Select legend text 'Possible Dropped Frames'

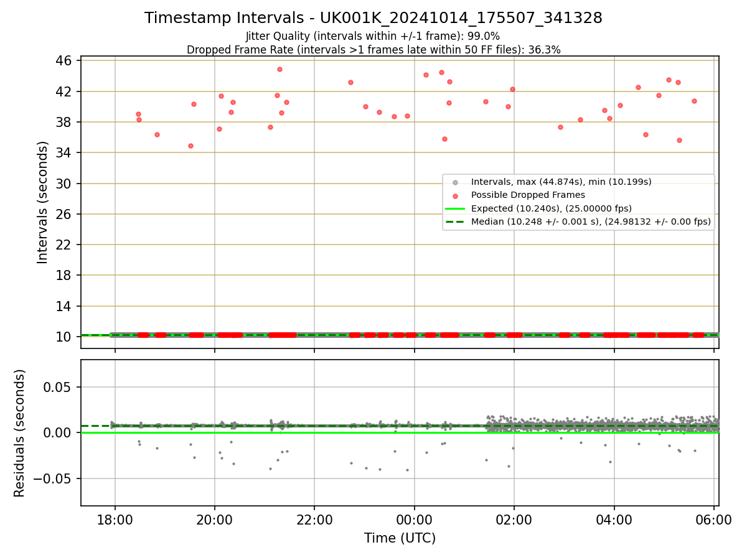click(528, 195)
